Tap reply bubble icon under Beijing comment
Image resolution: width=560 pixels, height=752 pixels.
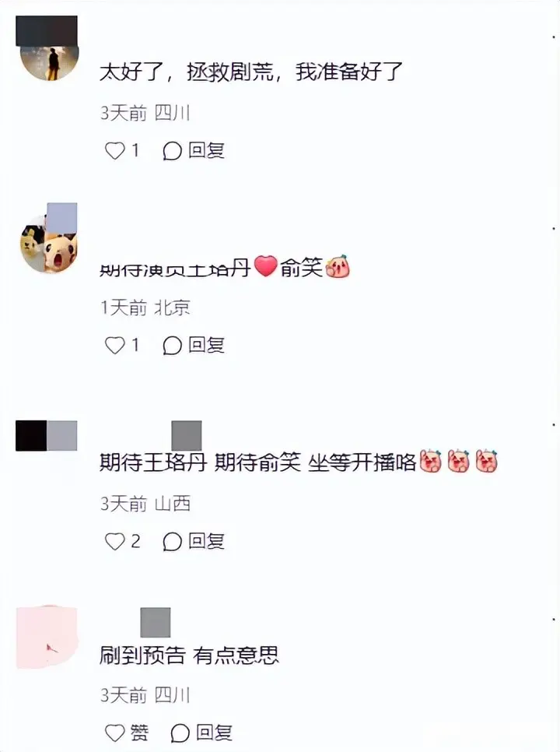[x=172, y=346]
